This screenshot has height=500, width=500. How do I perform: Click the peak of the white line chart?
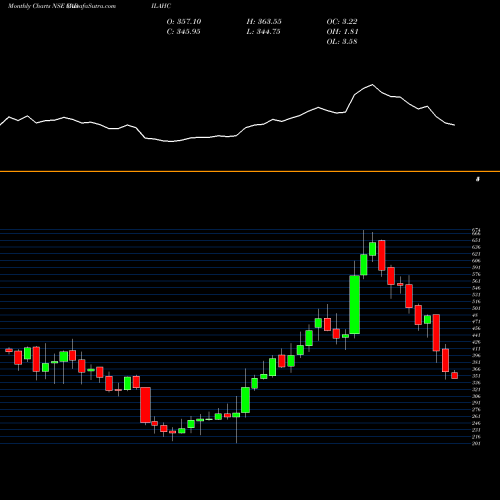[x=372, y=85]
